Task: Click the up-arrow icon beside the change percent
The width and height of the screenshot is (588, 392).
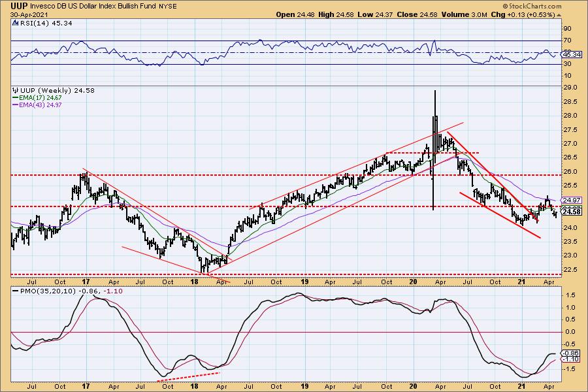Action: point(559,15)
